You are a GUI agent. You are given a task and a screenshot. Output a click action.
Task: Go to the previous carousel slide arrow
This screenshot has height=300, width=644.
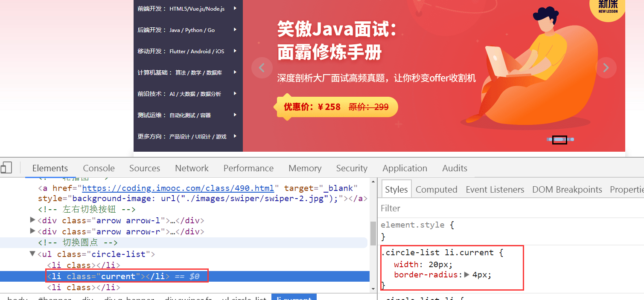tap(262, 67)
